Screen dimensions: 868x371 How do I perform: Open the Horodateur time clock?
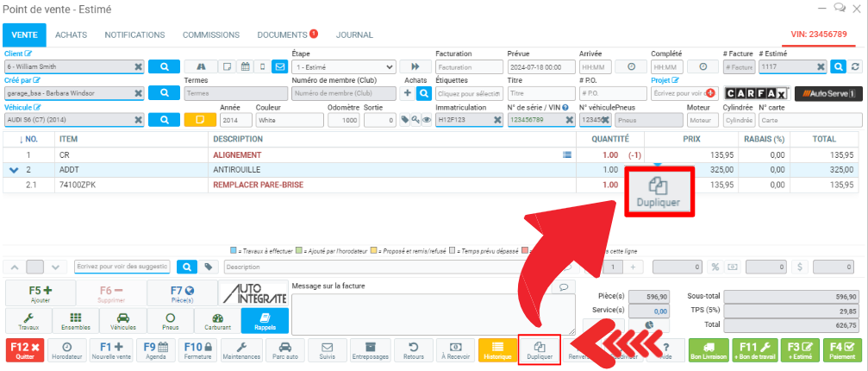coord(66,350)
